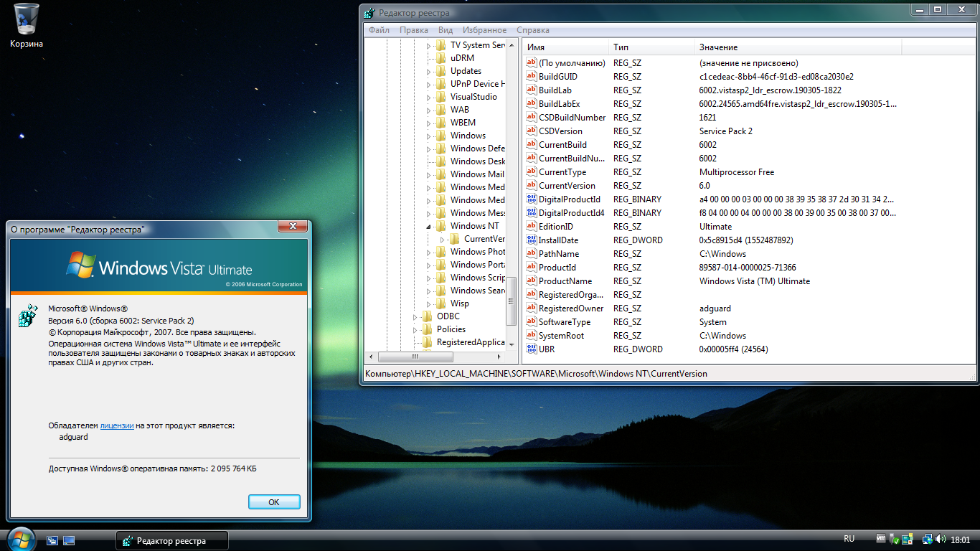This screenshot has height=551, width=980.
Task: Expand the VisualStudio key
Action: [429, 97]
